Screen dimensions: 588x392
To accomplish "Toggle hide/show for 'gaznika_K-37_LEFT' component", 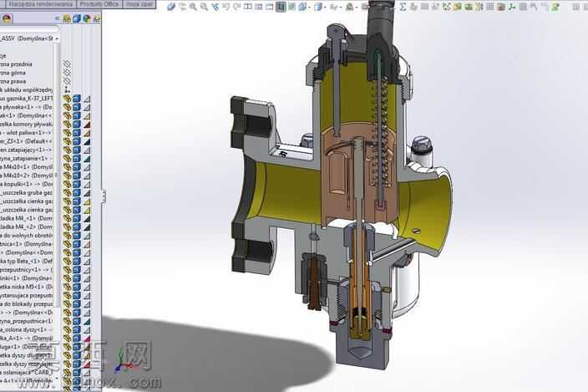I will [x=67, y=99].
